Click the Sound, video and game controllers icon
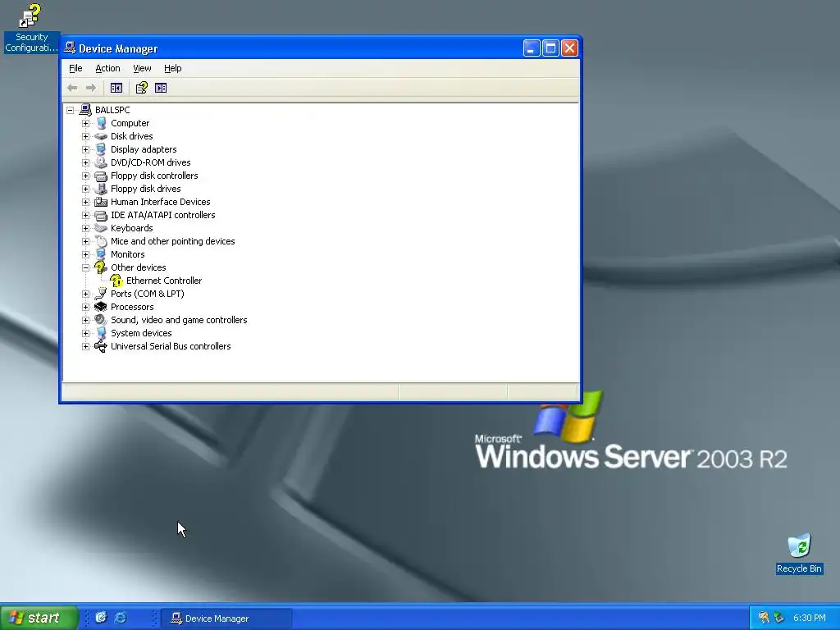840x630 pixels. click(101, 320)
